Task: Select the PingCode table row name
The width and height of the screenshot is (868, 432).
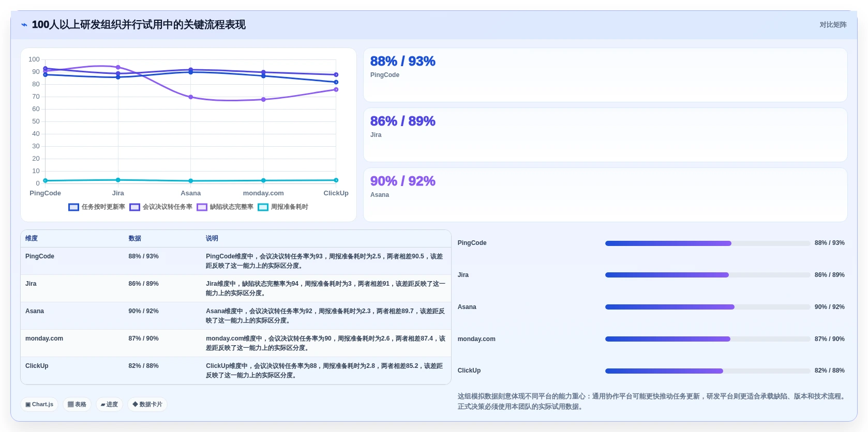Action: click(x=40, y=256)
